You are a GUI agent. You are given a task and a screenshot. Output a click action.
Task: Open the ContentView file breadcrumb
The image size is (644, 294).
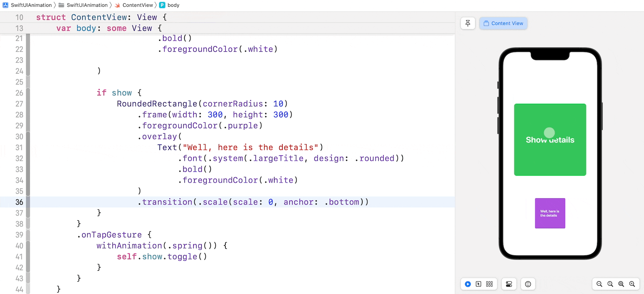pyautogui.click(x=138, y=5)
